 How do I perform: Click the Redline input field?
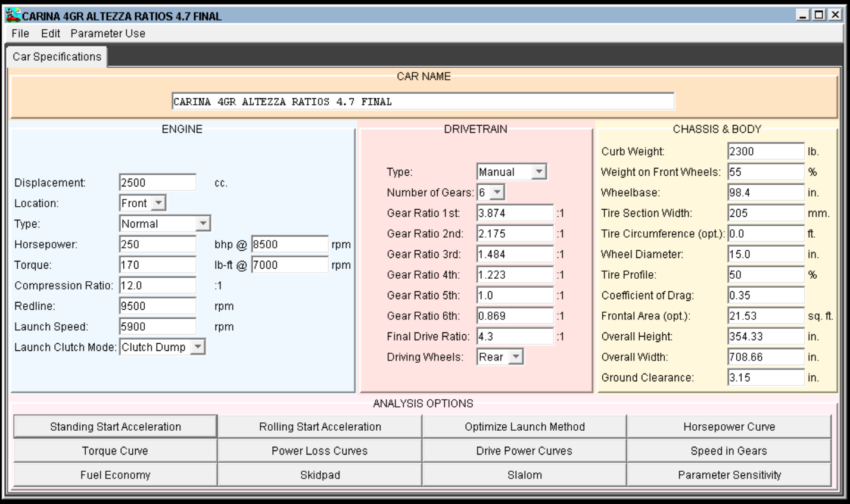(x=158, y=306)
